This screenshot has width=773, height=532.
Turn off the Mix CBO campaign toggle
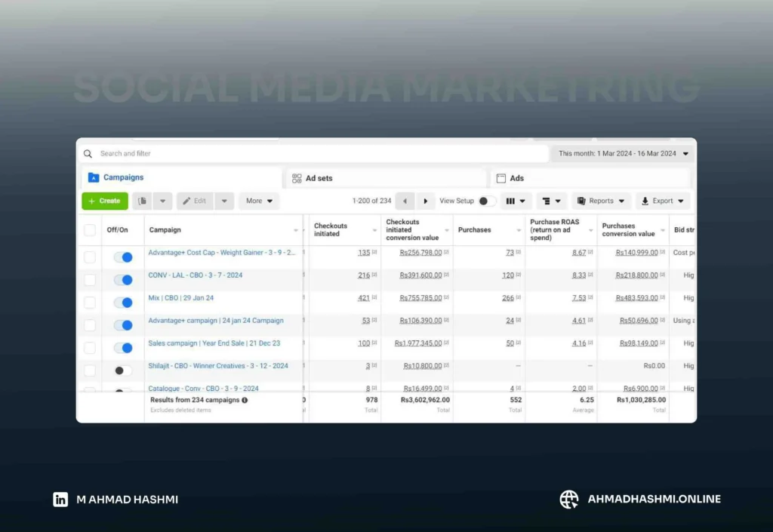123,303
